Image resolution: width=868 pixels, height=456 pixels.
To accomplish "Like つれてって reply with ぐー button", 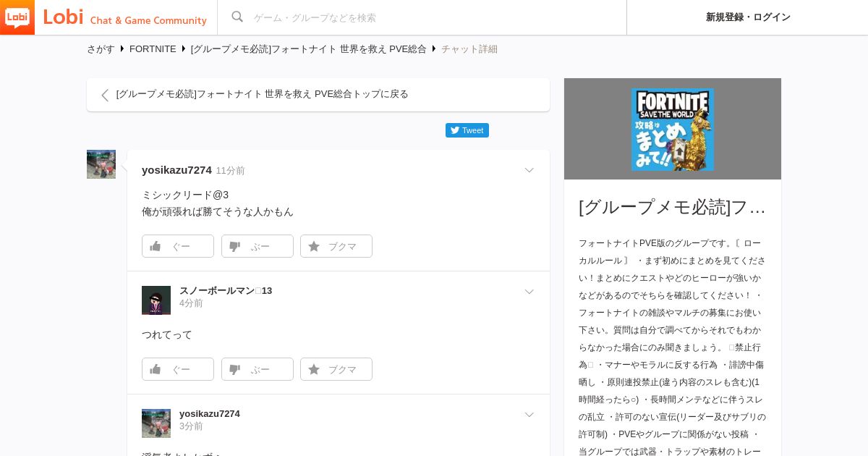I will (178, 369).
